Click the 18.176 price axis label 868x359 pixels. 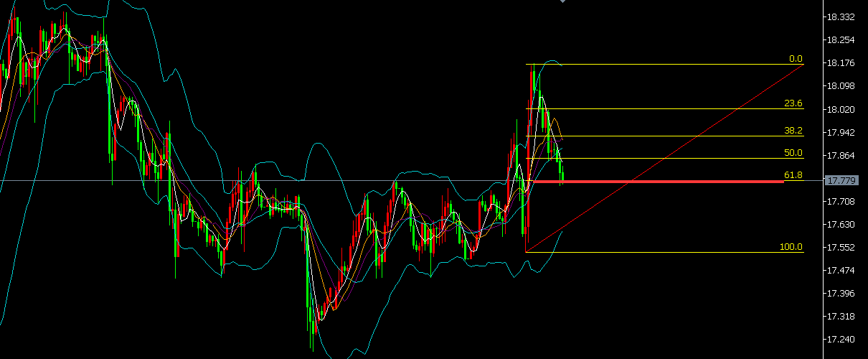click(841, 63)
